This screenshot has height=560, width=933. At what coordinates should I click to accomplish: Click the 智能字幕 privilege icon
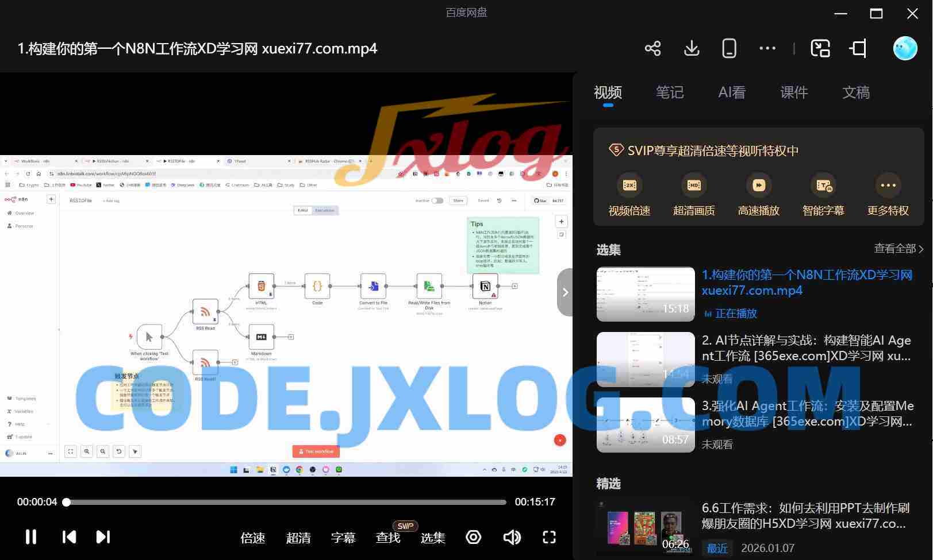[x=823, y=185]
